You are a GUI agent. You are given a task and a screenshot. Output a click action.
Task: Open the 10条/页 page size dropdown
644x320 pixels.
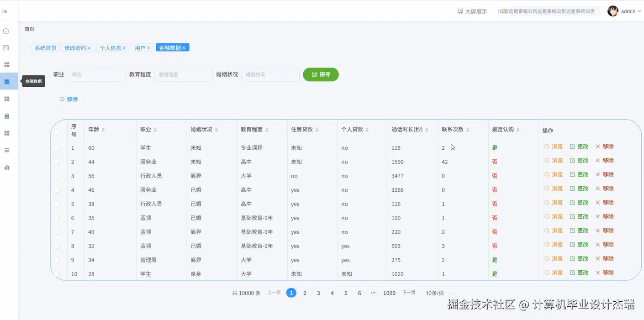point(438,293)
